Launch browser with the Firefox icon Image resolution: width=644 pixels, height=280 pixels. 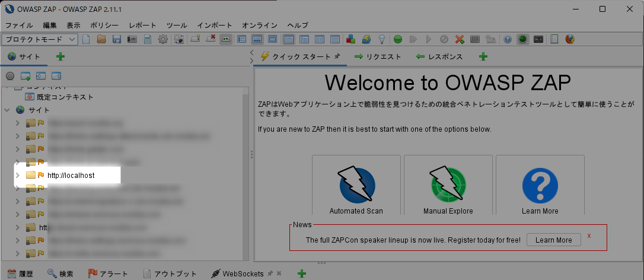[570, 40]
